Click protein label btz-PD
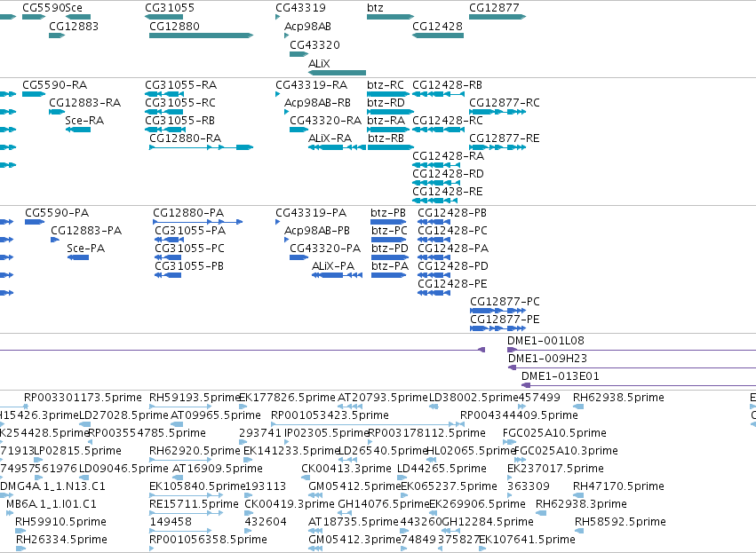The height and width of the screenshot is (553, 756). [390, 249]
